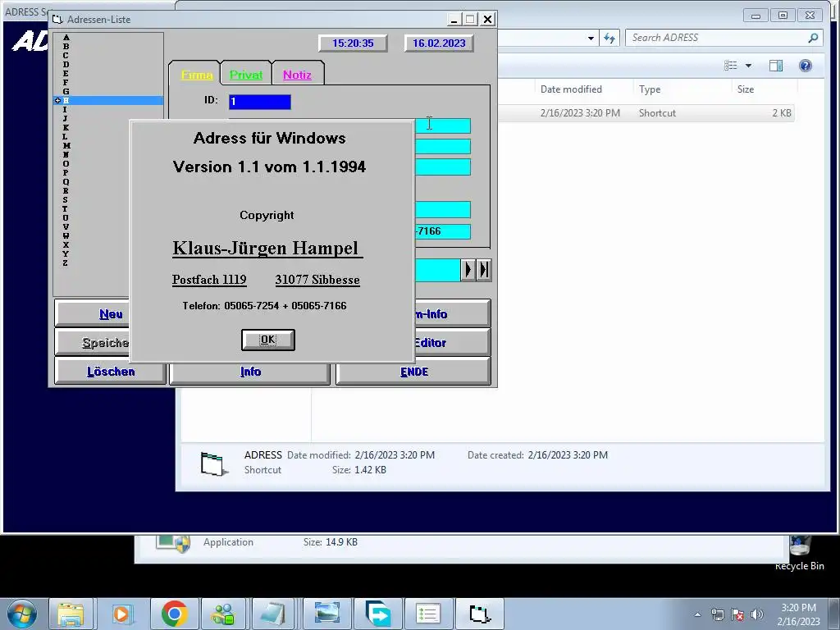Image resolution: width=840 pixels, height=630 pixels.
Task: Open the clock showing 3:20 PM
Action: pyautogui.click(x=798, y=614)
